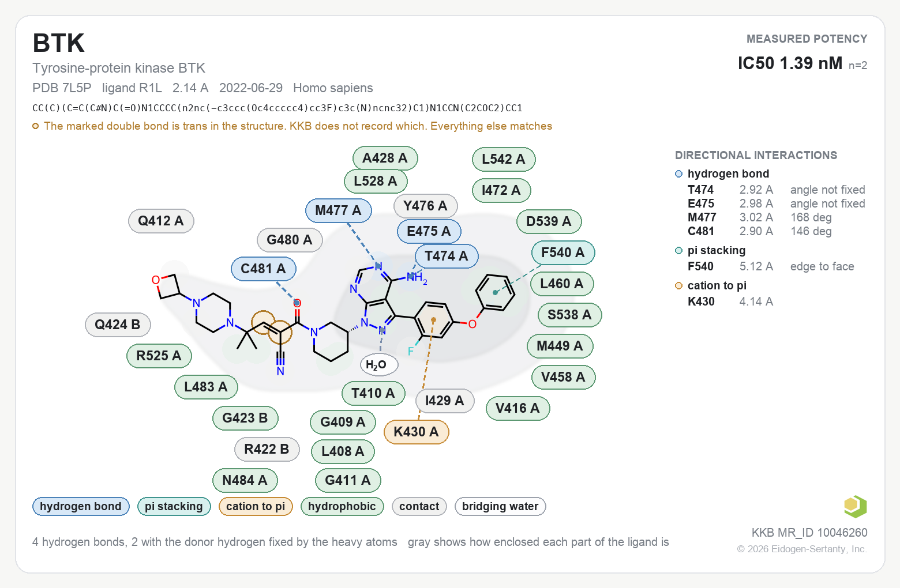900x588 pixels.
Task: Click residue label S538 A
Action: (569, 315)
